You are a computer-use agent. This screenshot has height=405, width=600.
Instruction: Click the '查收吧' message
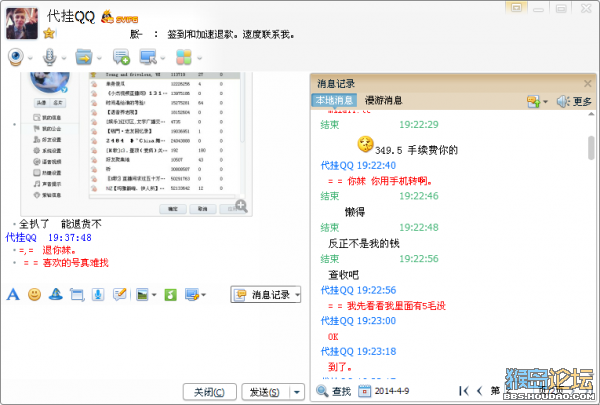pos(343,275)
